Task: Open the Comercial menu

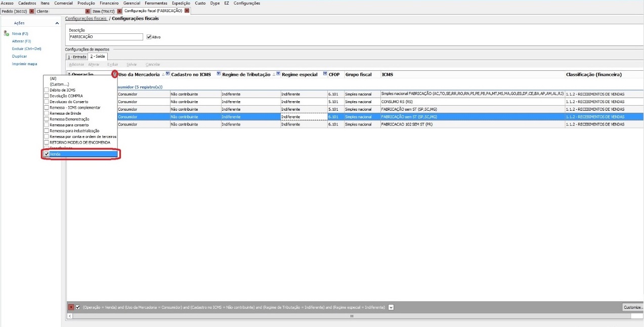Action: [x=64, y=3]
